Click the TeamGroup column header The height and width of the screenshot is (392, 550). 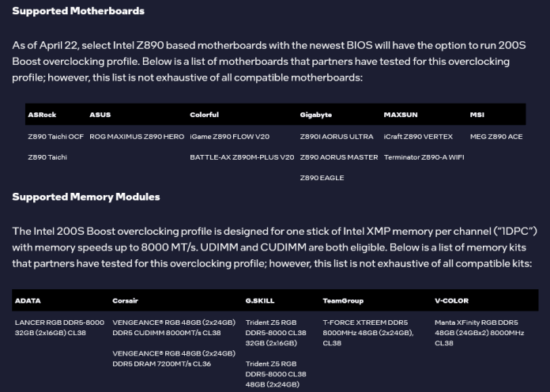tap(343, 301)
